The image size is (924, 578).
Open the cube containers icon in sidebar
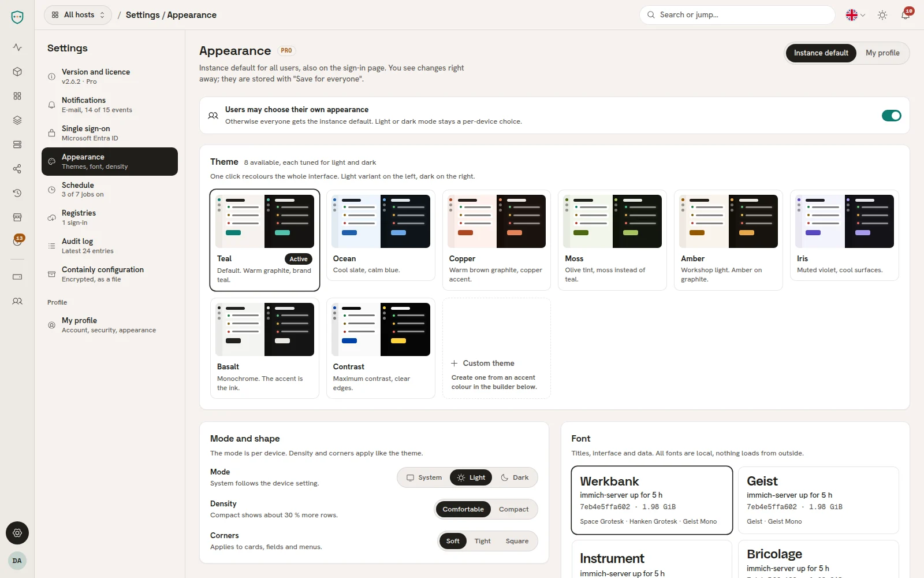click(x=17, y=72)
